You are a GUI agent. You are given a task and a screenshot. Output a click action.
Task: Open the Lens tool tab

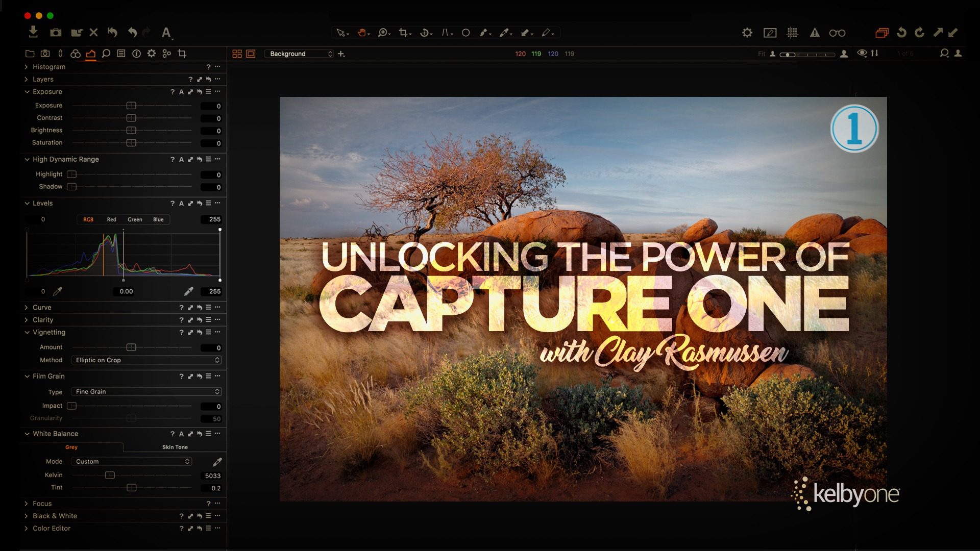click(60, 54)
